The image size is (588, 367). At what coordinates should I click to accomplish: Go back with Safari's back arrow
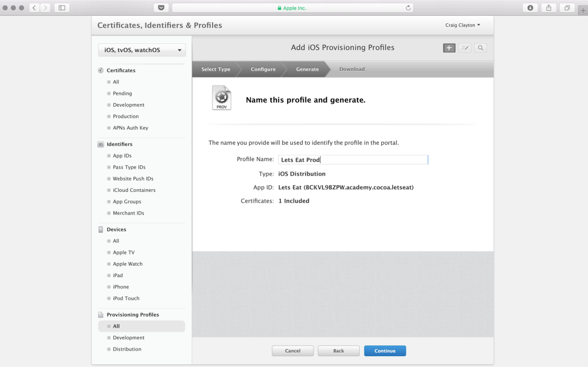pos(34,8)
